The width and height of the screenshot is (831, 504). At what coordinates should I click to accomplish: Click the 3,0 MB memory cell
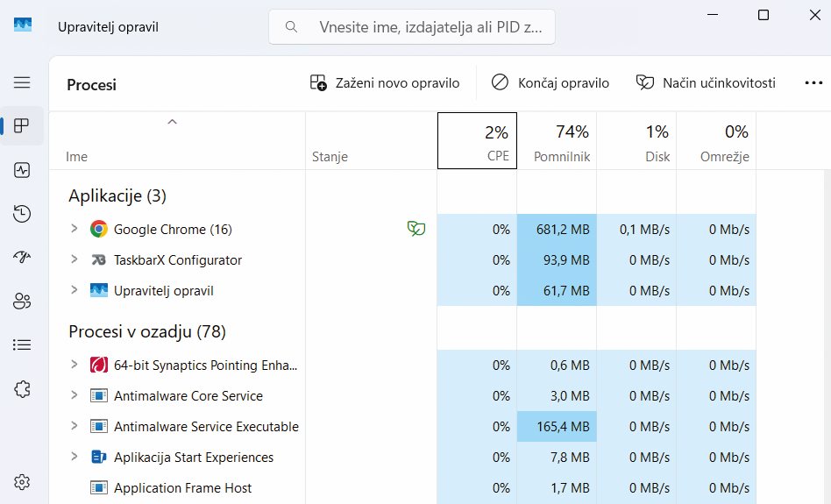click(557, 396)
